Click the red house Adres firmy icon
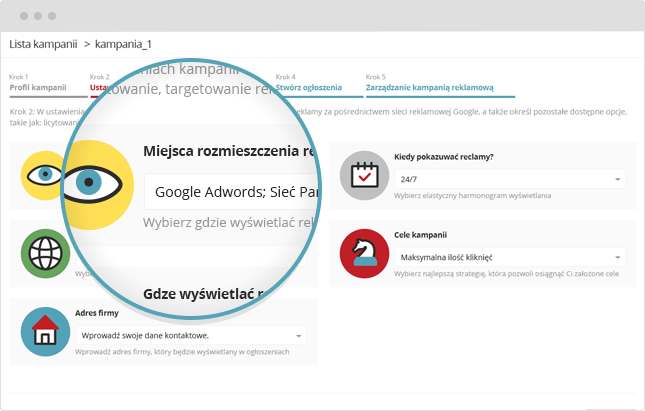The height and width of the screenshot is (411, 645). (45, 331)
